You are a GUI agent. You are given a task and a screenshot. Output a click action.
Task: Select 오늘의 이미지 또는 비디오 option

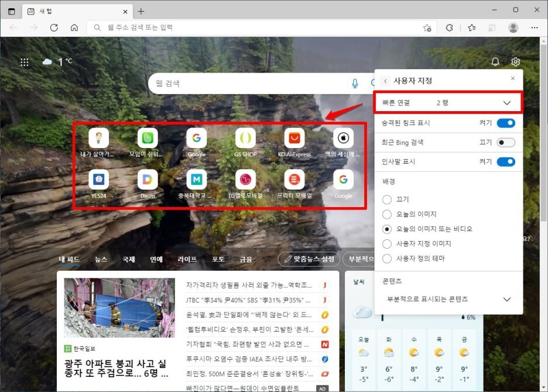(387, 229)
